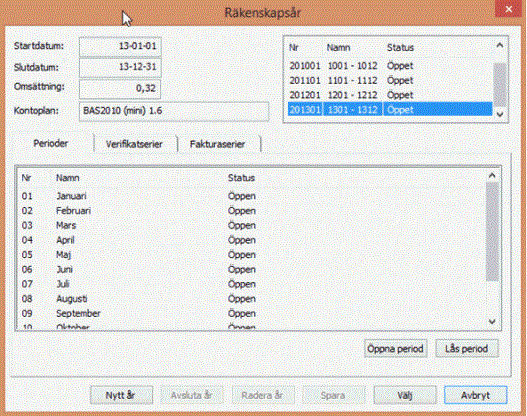Switch to the Verifikatserier tab
Image resolution: width=527 pixels, height=416 pixels.
[x=134, y=144]
